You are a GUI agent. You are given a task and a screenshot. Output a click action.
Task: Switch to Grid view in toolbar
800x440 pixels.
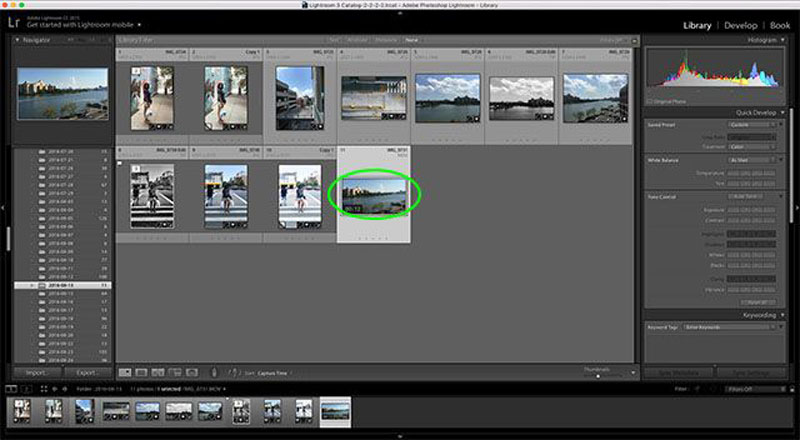tap(126, 372)
